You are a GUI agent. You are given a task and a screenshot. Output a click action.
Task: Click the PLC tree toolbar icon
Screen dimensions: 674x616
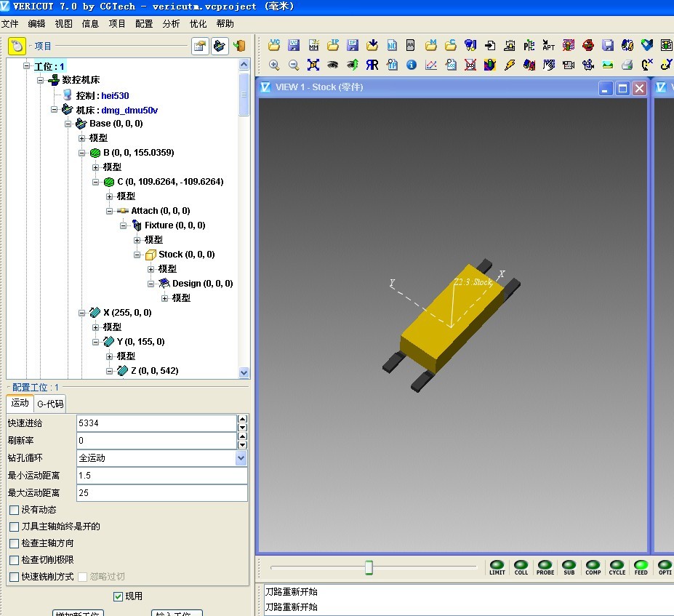(x=529, y=45)
